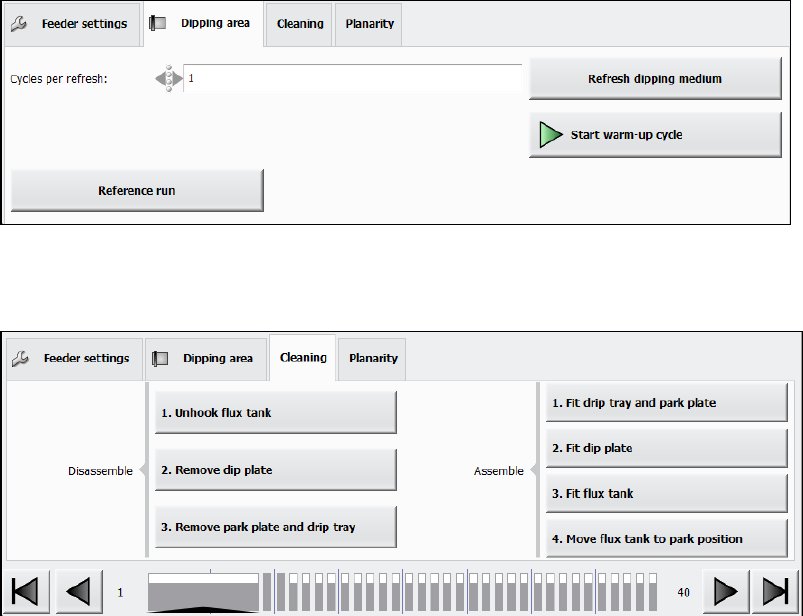Screen dimensions: 803x616
Task: Select Planarity tab in lower panel
Action: point(372,358)
